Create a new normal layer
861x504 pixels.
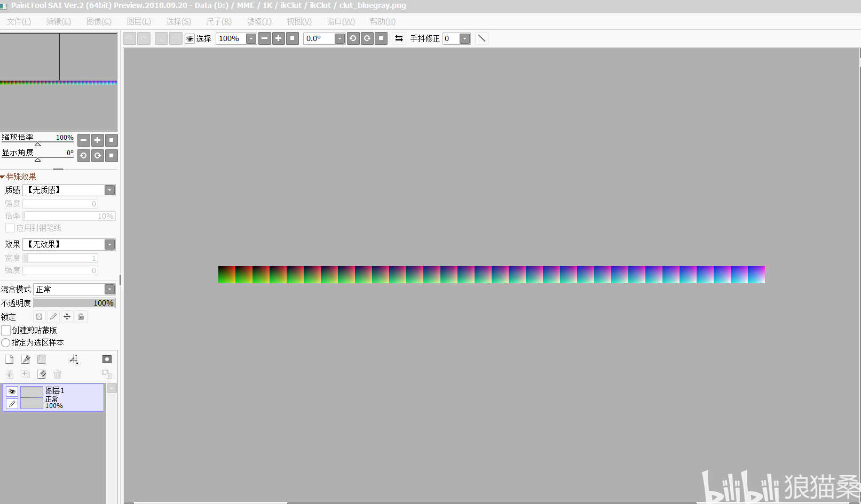tap(9, 359)
